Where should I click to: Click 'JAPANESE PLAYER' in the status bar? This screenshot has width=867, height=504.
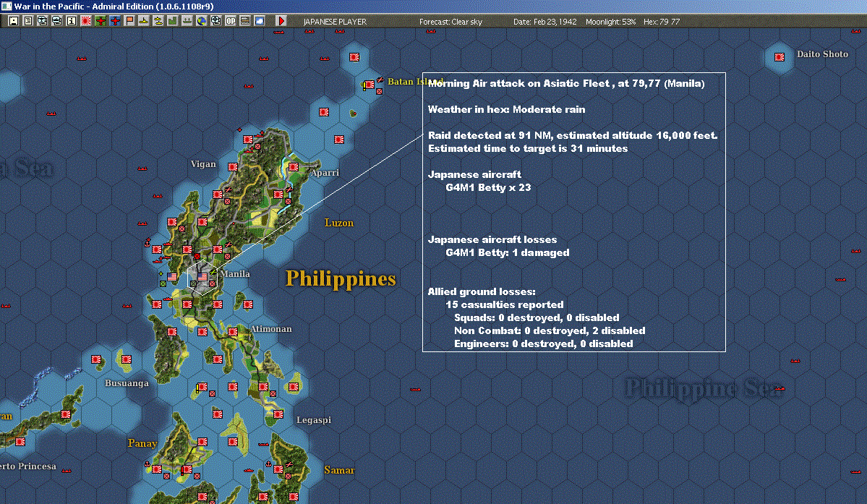coord(335,22)
